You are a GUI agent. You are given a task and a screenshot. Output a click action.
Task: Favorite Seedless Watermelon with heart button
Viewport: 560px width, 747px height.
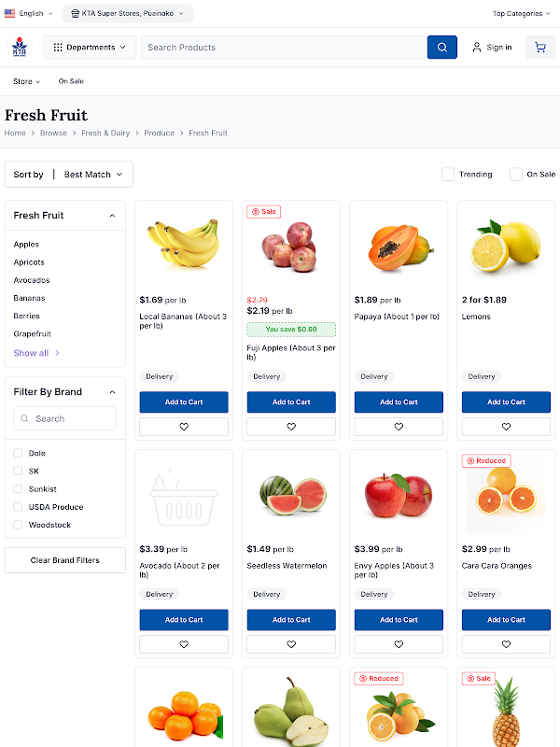[x=291, y=644]
